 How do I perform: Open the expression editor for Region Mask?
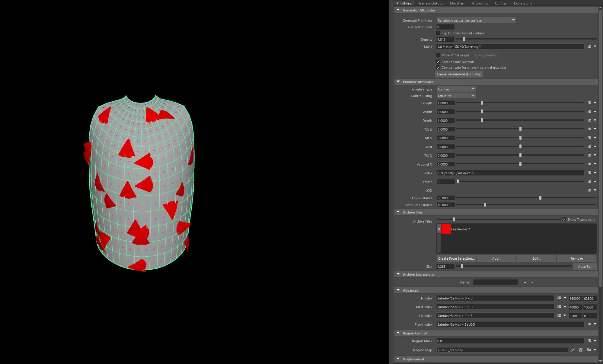pyautogui.click(x=589, y=341)
